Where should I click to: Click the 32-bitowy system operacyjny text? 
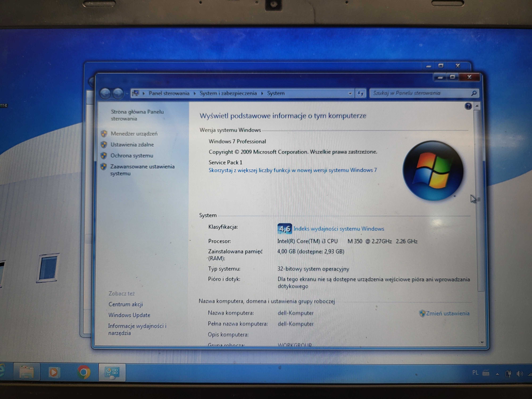point(313,269)
